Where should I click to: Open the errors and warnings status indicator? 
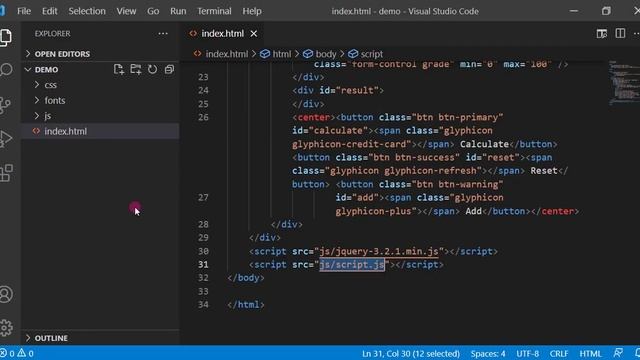click(17, 353)
